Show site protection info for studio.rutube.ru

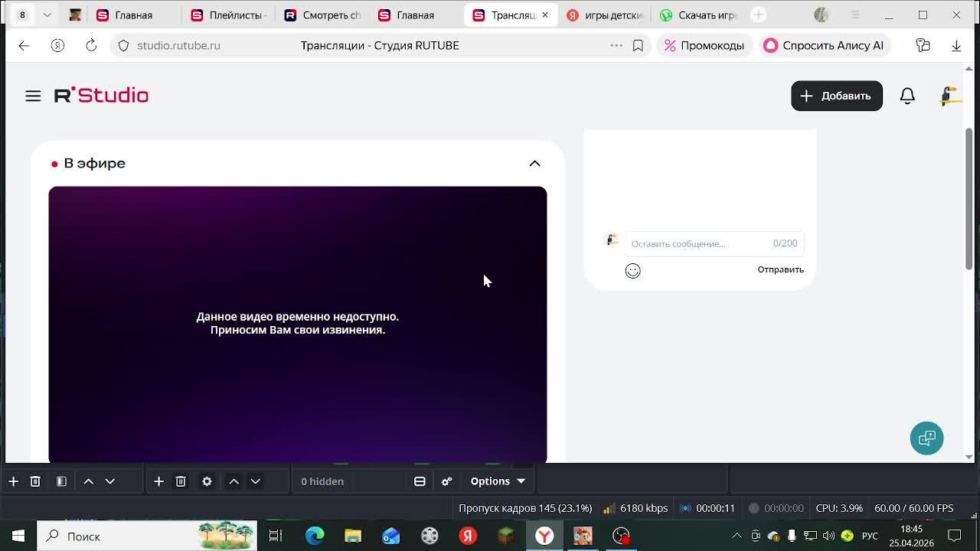pyautogui.click(x=123, y=45)
